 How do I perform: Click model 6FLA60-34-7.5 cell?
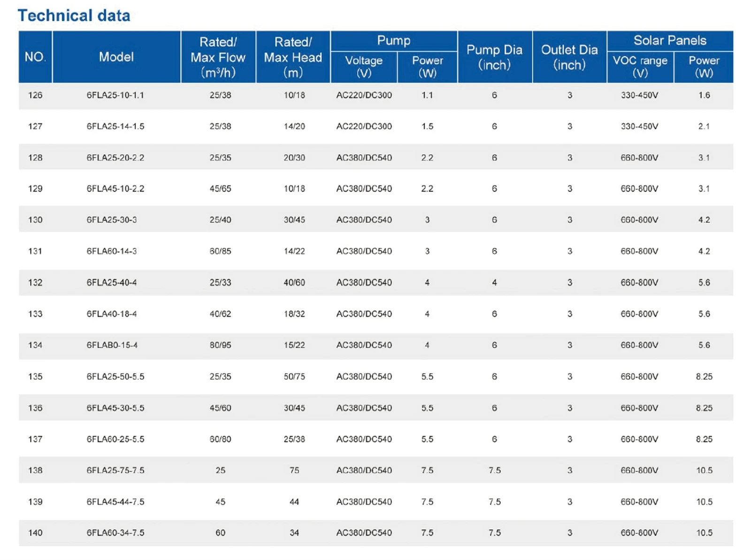[115, 533]
